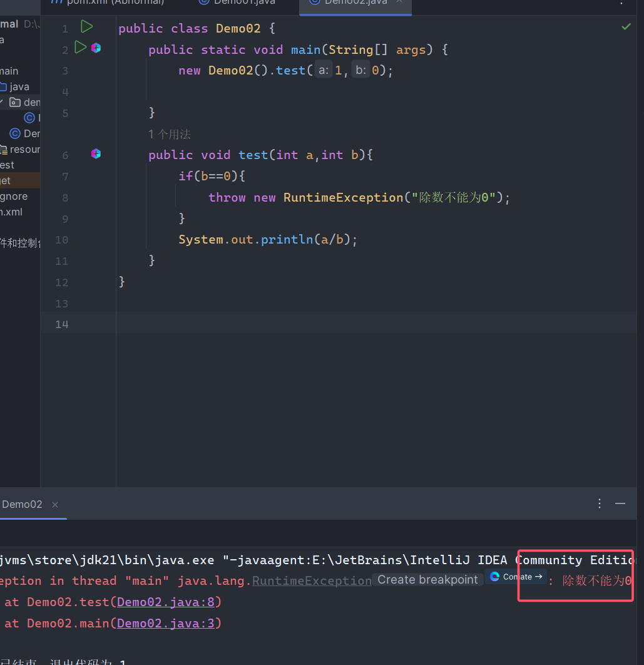Place the cursor on empty line 14
Viewport: 644px width, 665px height.
point(313,324)
